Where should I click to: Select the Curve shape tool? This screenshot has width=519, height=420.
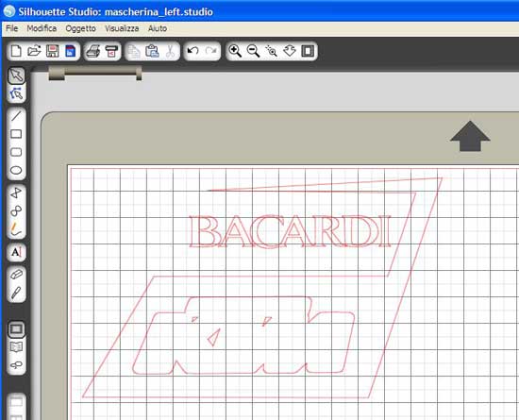(16, 210)
